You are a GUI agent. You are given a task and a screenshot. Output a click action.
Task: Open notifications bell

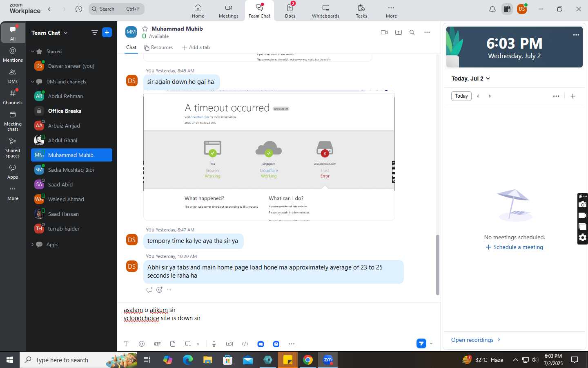tap(492, 9)
